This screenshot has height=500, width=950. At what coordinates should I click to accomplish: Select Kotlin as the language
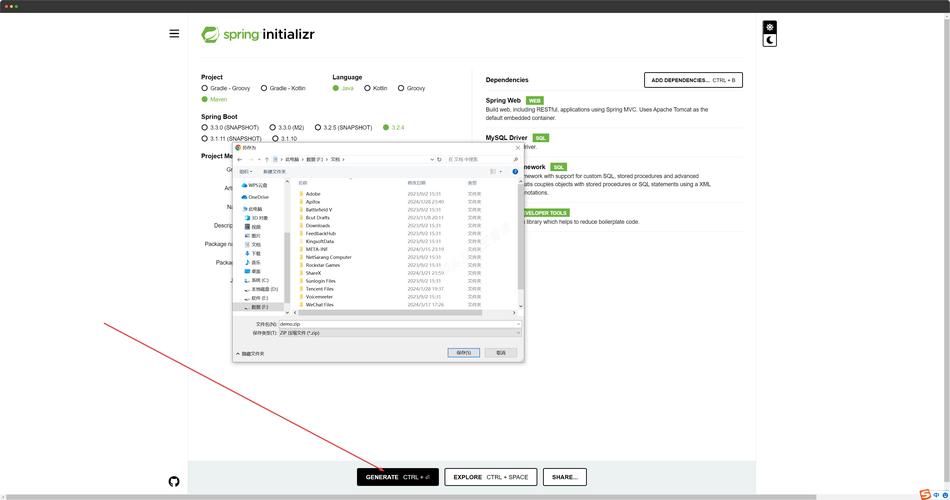point(376,88)
